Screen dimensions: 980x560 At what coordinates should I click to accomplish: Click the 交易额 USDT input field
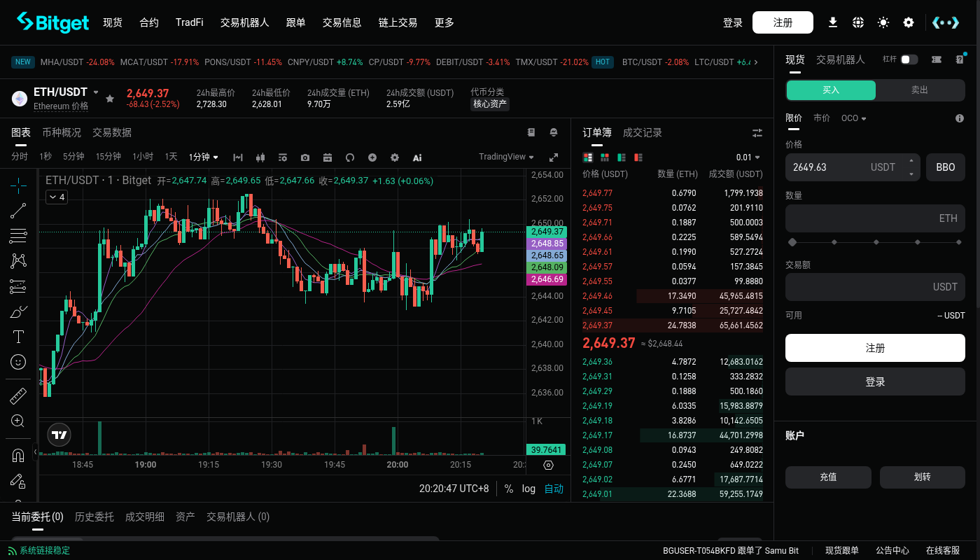tap(875, 287)
